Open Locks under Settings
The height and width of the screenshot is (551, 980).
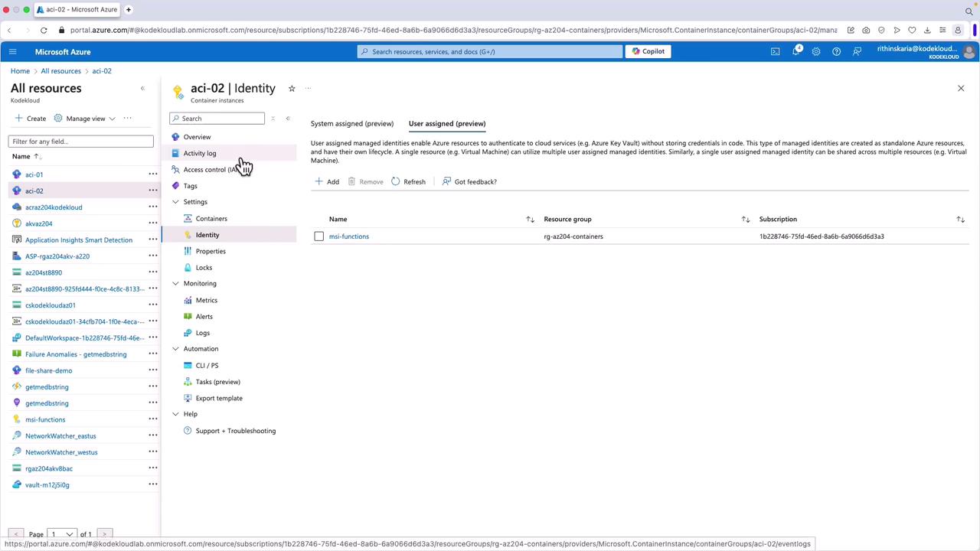pyautogui.click(x=204, y=268)
